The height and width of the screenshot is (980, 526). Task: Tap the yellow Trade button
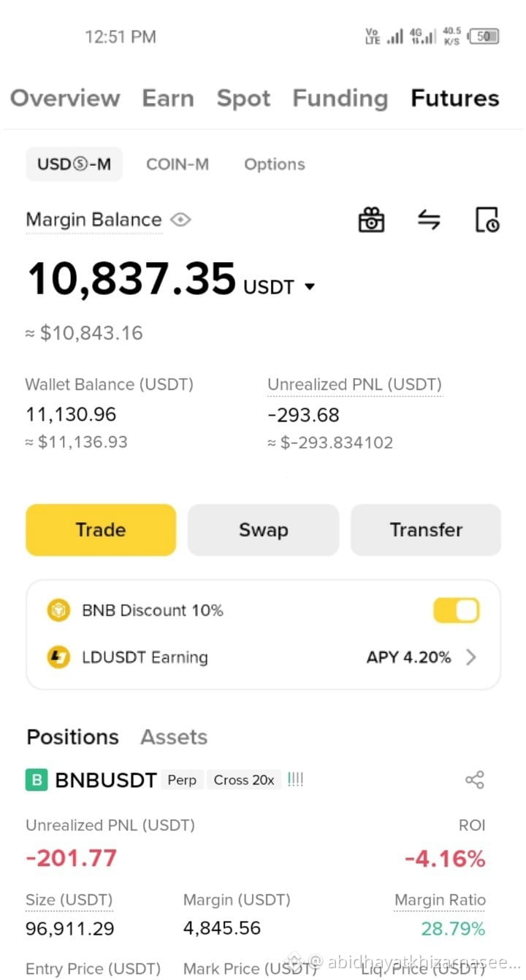(101, 529)
